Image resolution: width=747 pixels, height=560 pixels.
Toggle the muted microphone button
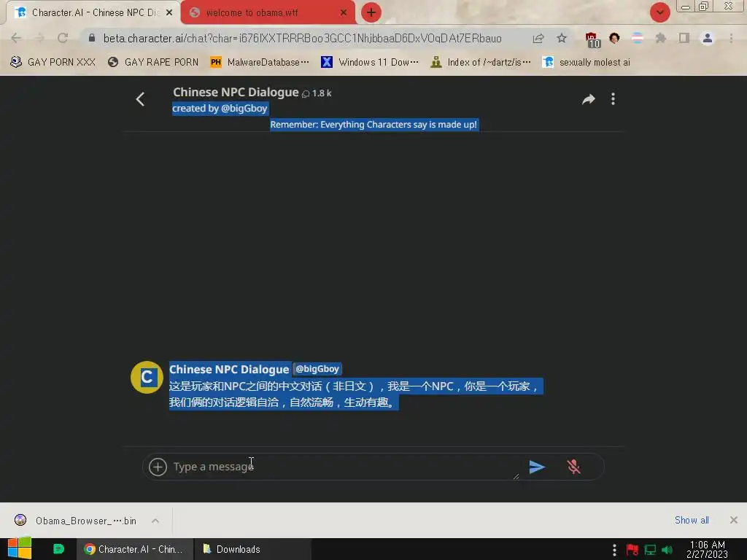tap(573, 467)
